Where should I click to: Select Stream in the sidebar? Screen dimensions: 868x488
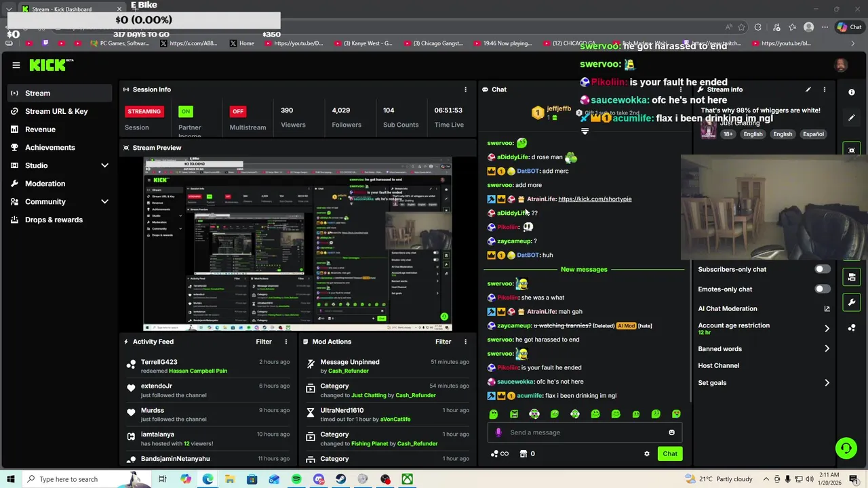click(60, 93)
